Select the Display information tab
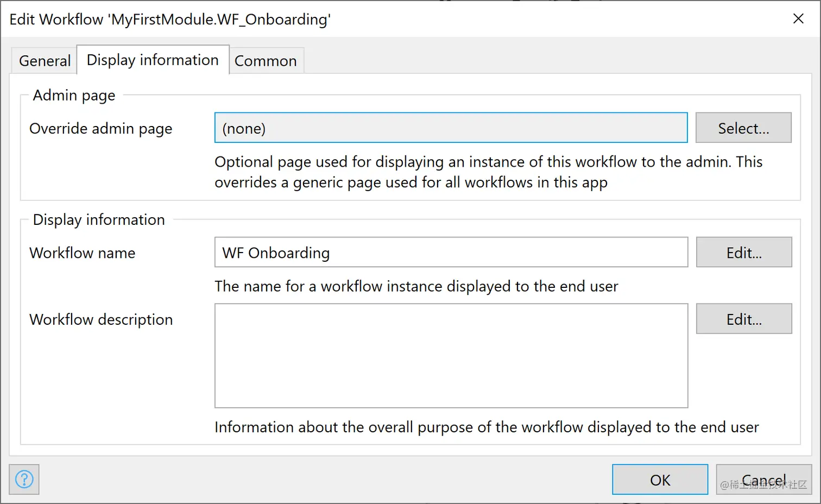 pyautogui.click(x=153, y=60)
